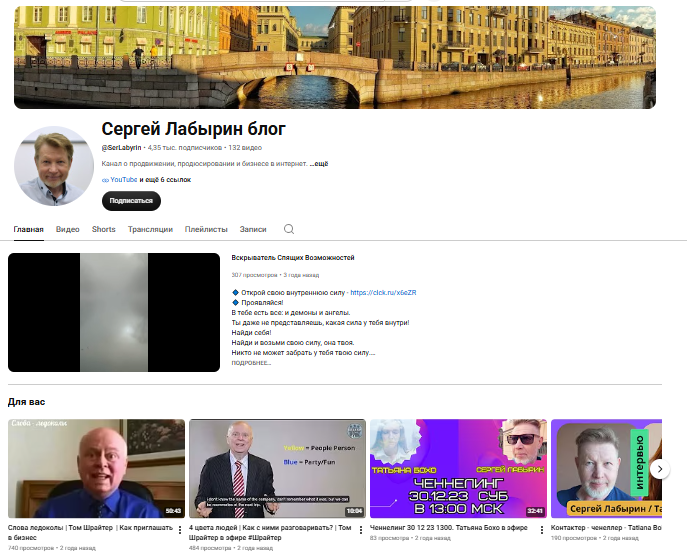Open the Слова ледоколы video thumbnail
The image size is (687, 559).
coord(96,469)
